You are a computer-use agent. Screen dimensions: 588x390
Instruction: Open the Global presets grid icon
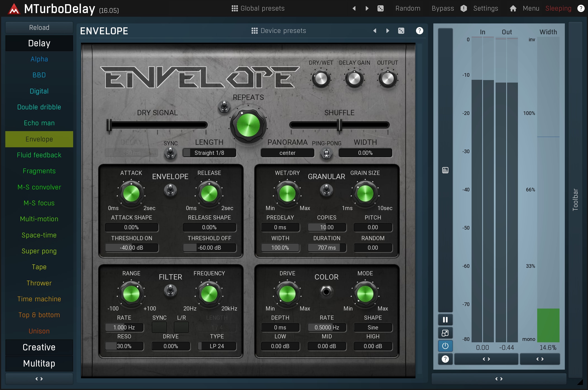pyautogui.click(x=235, y=8)
